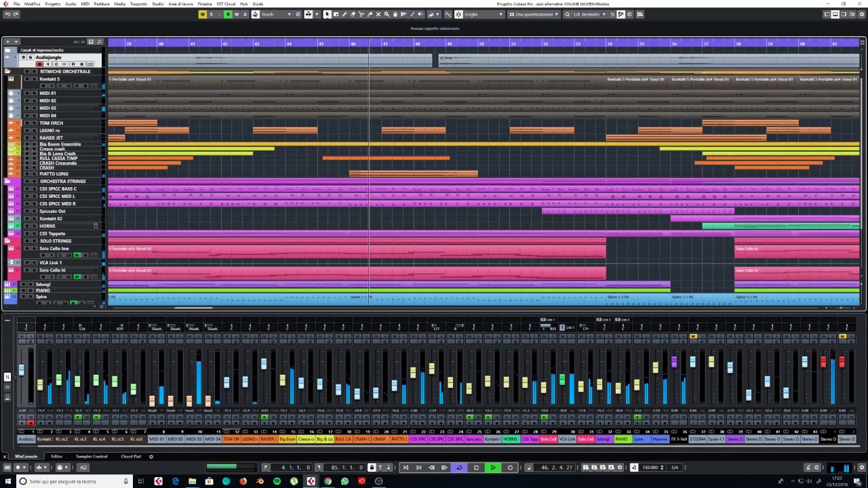Toggle record enable on Audiojungle track
Viewport: 868px width, 488px height.
pos(39,64)
